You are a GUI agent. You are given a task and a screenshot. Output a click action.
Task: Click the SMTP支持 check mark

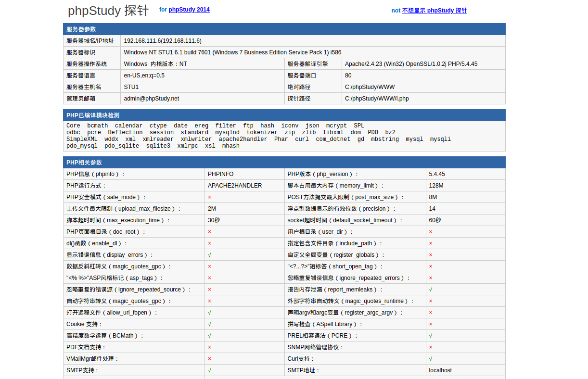210,370
